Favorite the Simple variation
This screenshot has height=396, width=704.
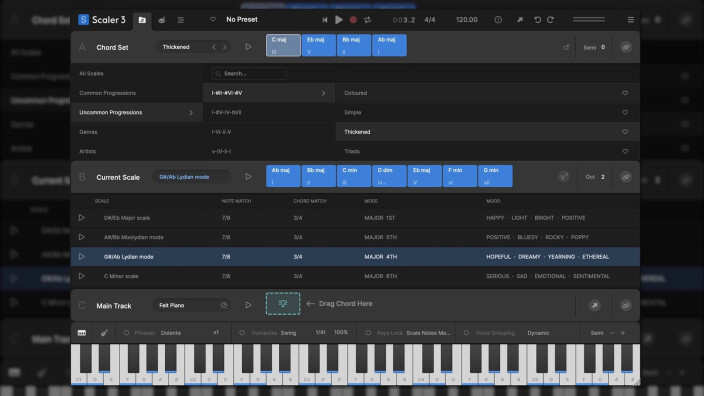[x=625, y=112]
